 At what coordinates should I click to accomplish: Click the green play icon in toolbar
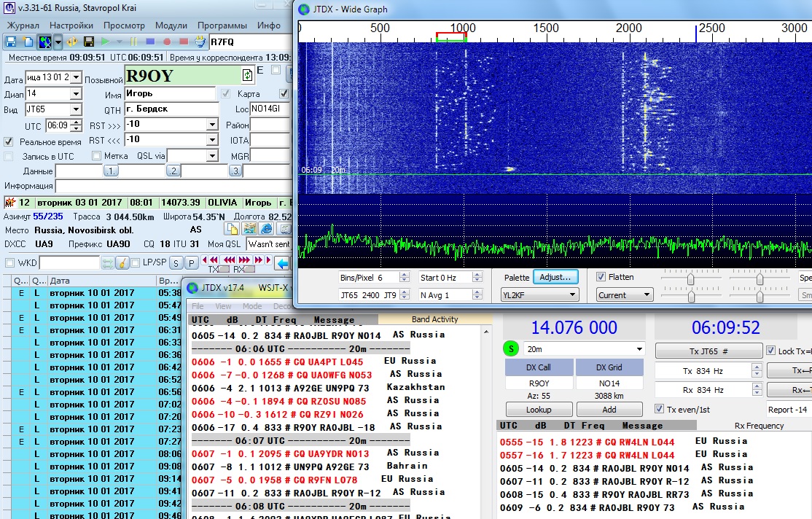tap(106, 42)
